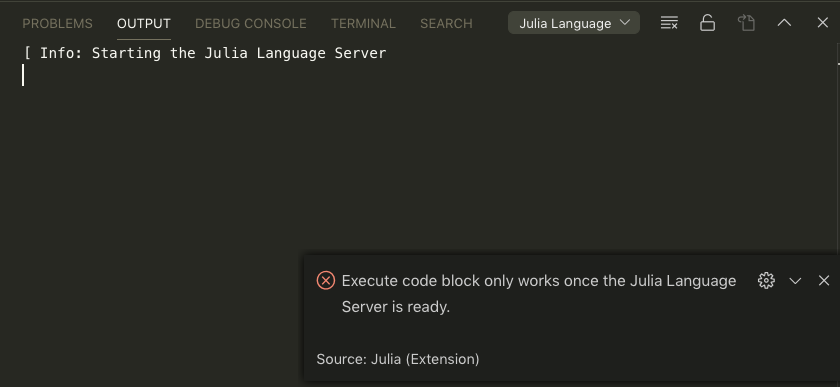
Task: Dismiss the Julia error notification
Action: click(824, 280)
